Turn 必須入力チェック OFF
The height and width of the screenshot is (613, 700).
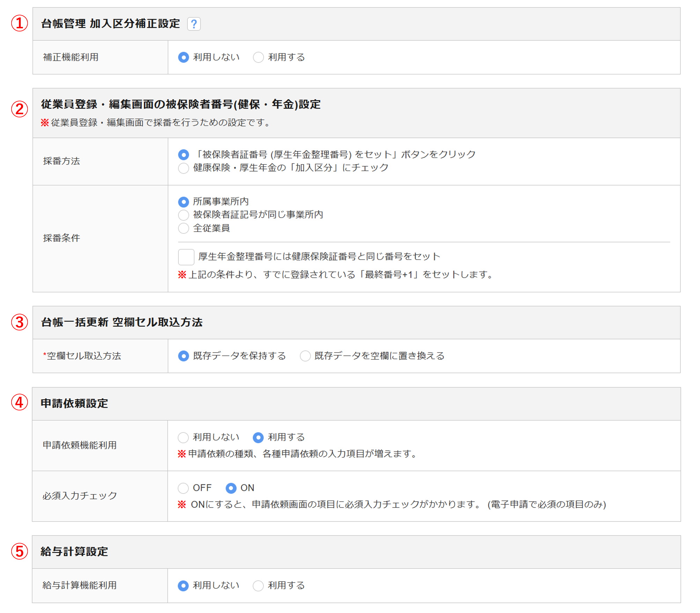point(183,488)
